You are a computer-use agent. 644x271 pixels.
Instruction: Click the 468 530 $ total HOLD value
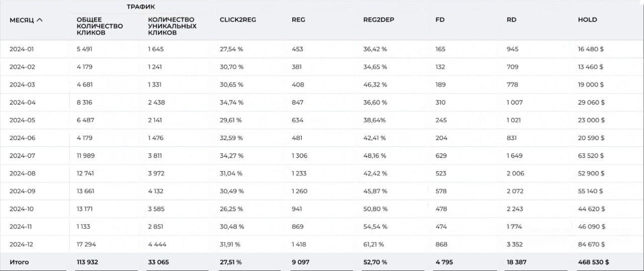click(593, 262)
